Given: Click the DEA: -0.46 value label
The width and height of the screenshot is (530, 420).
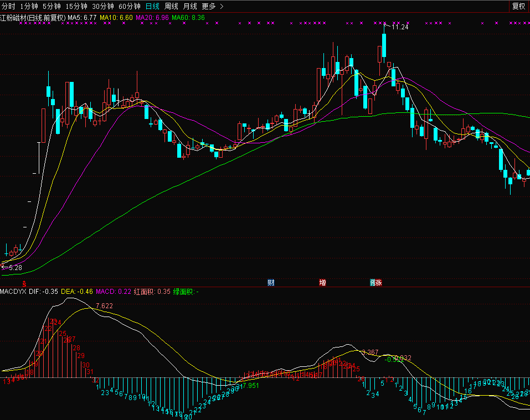Looking at the screenshot, I should point(77,292).
